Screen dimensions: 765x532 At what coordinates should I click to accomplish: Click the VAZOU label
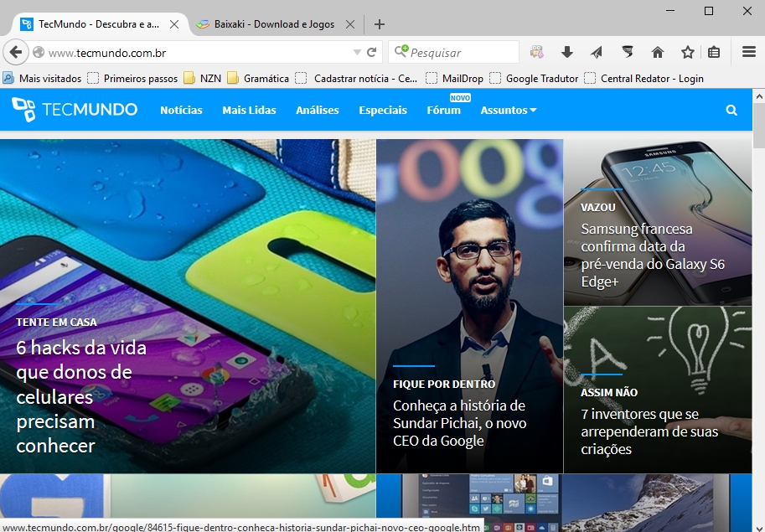pos(598,207)
